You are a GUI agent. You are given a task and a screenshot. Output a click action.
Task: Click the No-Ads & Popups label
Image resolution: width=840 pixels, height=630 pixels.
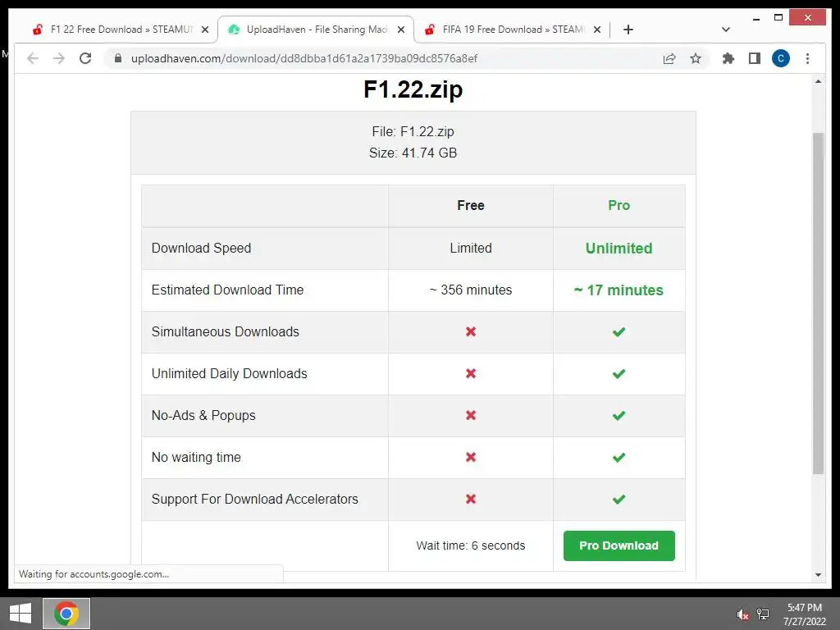(x=203, y=415)
